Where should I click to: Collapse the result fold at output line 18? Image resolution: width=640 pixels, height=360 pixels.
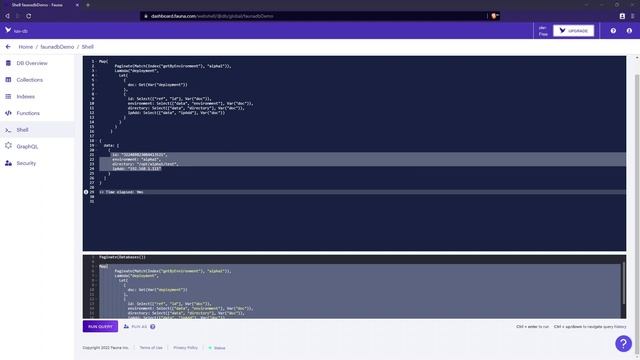pyautogui.click(x=96, y=140)
